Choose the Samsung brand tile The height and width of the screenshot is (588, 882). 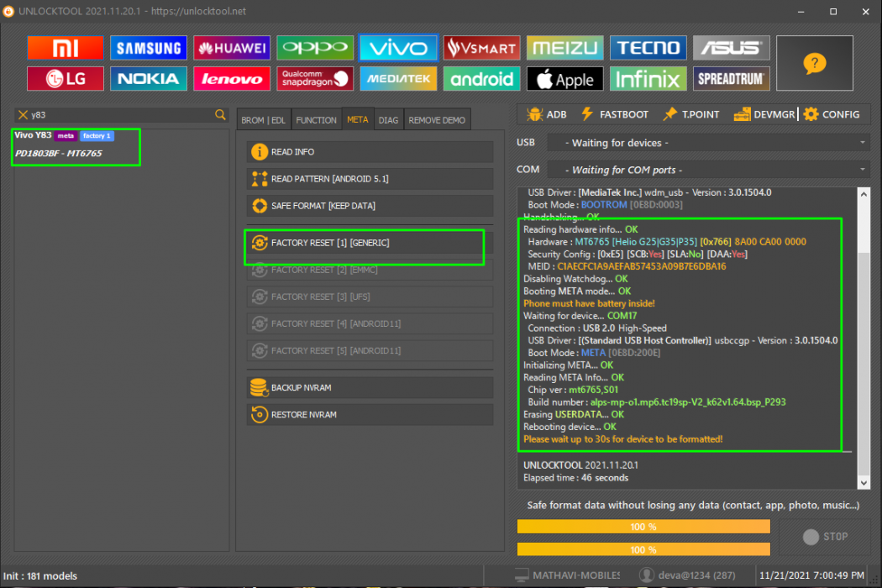coord(149,48)
